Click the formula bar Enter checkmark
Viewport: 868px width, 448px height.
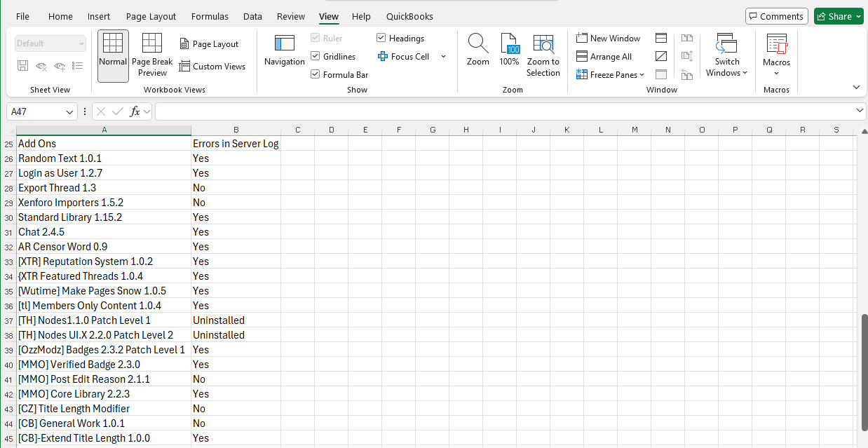118,111
